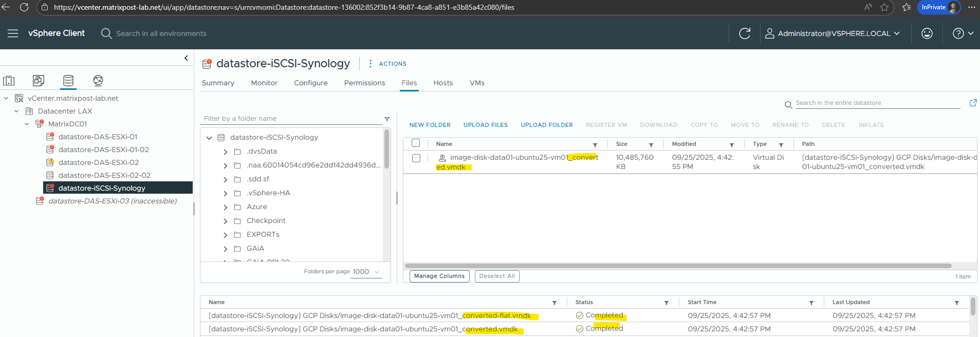The image size is (980, 337).
Task: Focus the Filter by a folder name field
Action: click(x=291, y=119)
